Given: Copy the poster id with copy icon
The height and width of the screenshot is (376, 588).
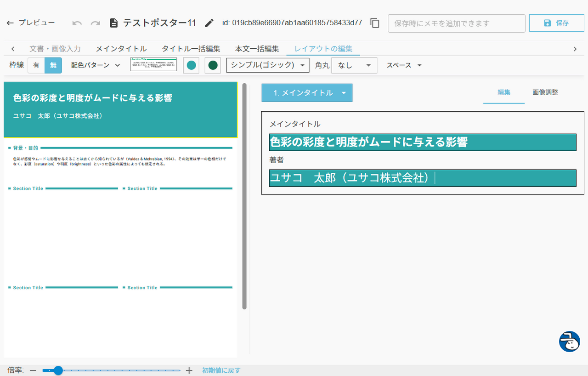Looking at the screenshot, I should 375,23.
